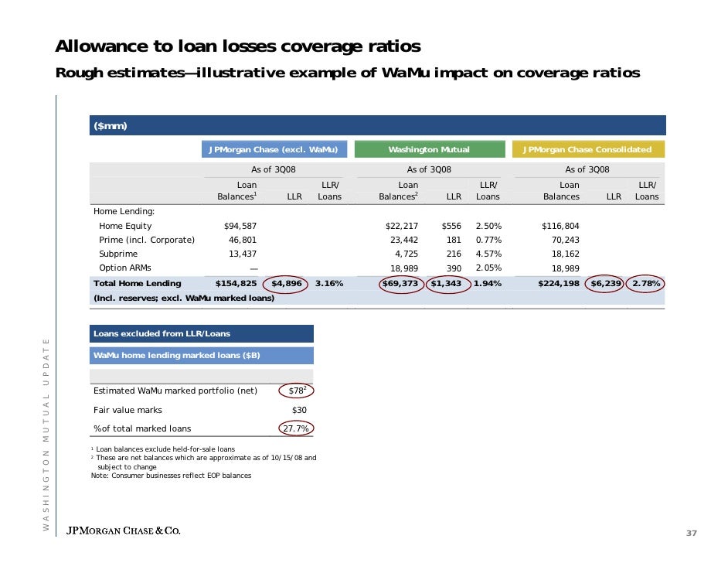Click the circled ratio '2.78%'
Screen dimensions: 728x563
(x=646, y=283)
